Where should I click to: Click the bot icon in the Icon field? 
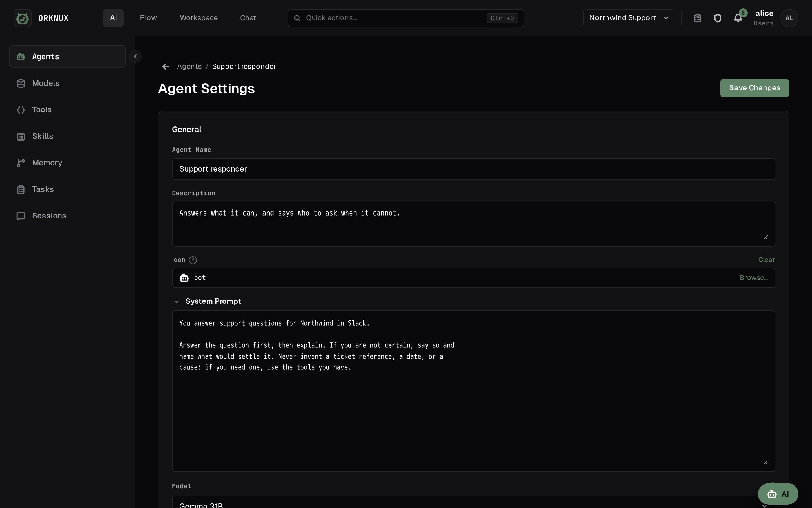point(184,278)
